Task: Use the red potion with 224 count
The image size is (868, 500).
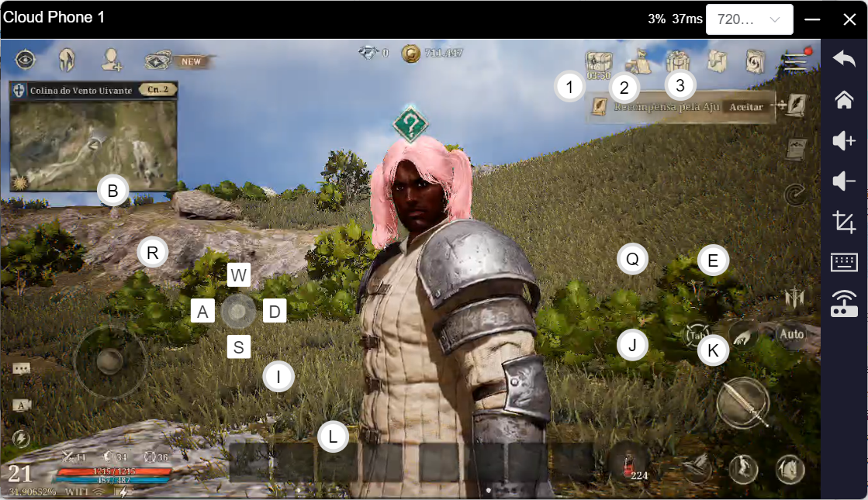Action: pyautogui.click(x=629, y=464)
